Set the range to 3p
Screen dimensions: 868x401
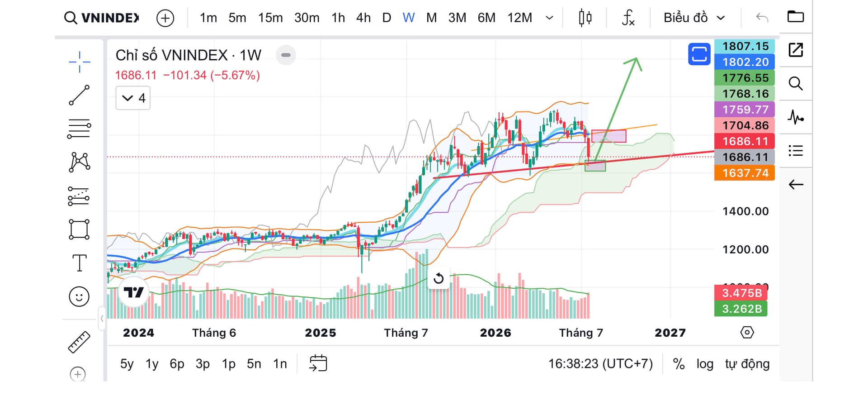[203, 364]
